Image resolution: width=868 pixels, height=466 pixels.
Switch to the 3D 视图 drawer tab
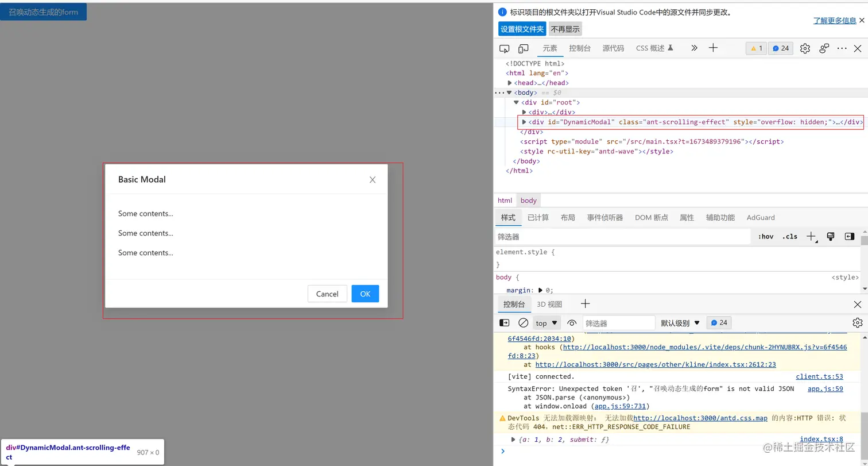tap(549, 304)
